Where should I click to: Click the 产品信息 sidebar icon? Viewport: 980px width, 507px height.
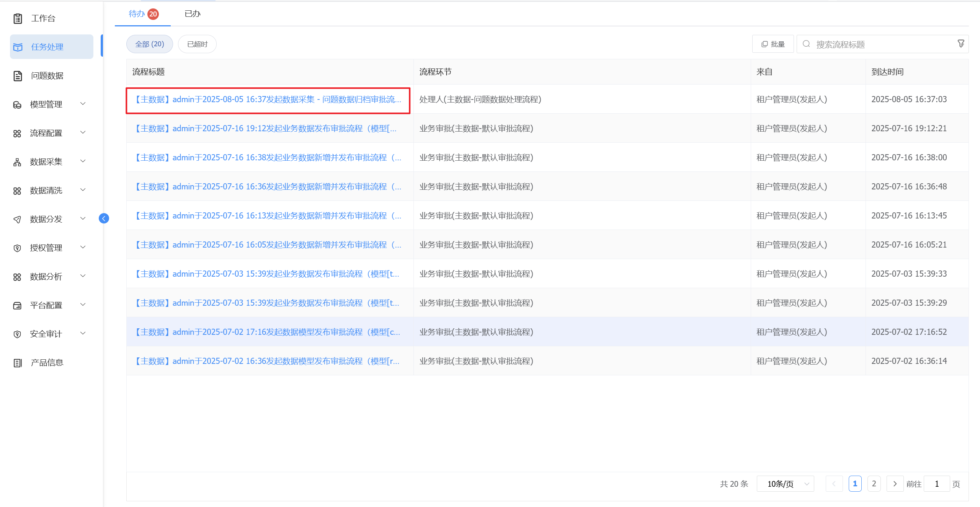coord(18,363)
